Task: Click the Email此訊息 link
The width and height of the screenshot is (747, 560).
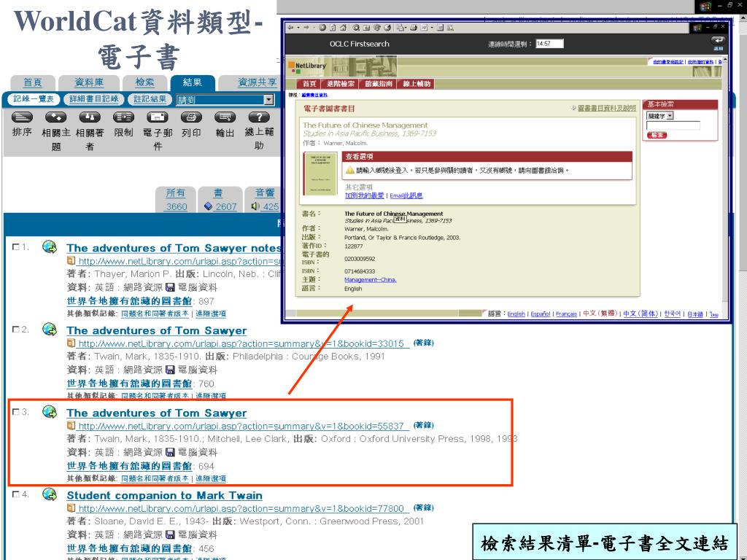Action: (406, 195)
